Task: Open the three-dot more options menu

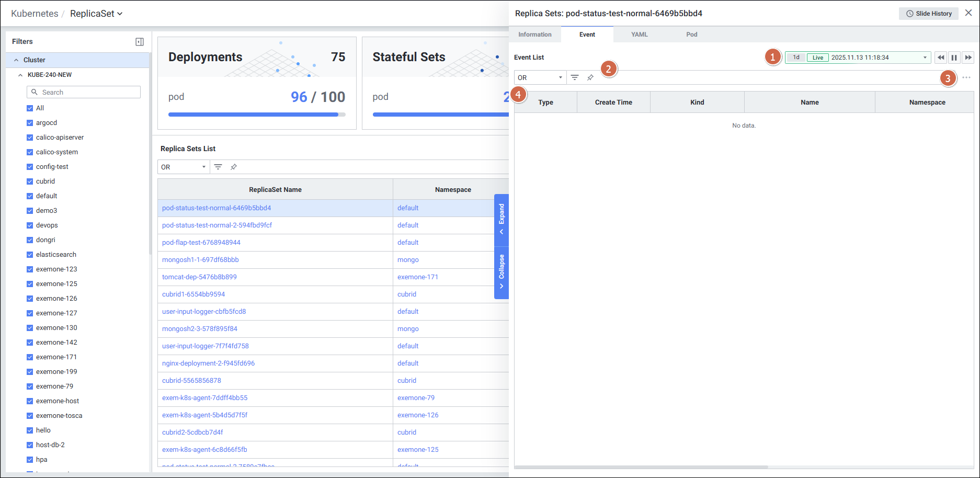Action: 966,77
